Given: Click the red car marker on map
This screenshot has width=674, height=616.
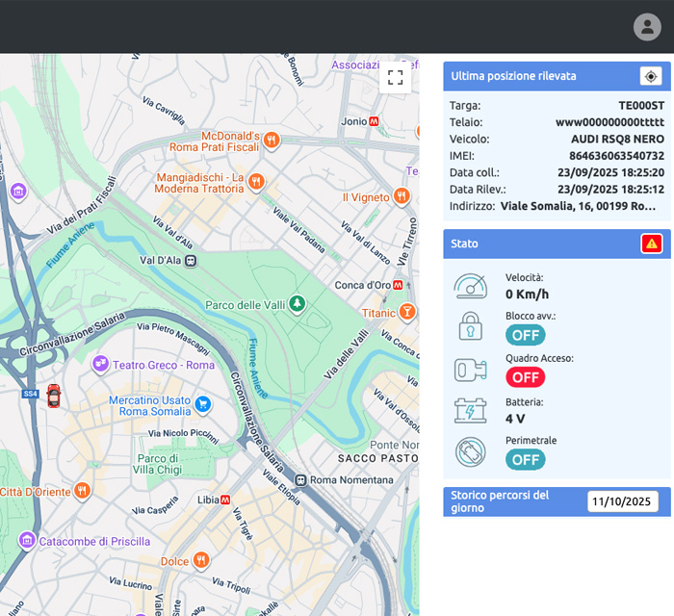Looking at the screenshot, I should (54, 396).
